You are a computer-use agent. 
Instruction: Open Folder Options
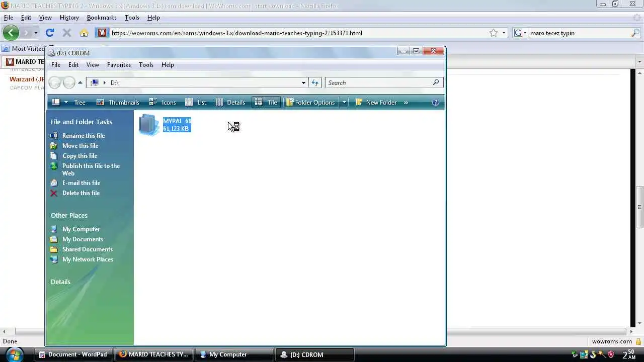tap(310, 102)
